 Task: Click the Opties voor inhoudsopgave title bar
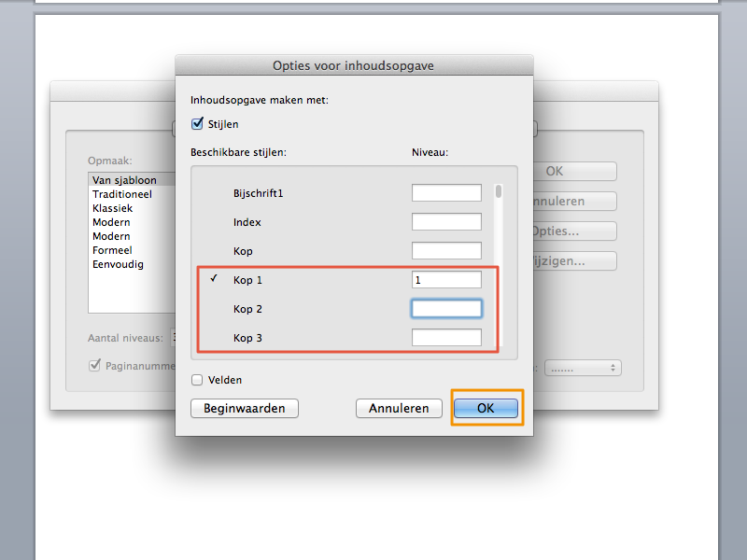(x=354, y=65)
